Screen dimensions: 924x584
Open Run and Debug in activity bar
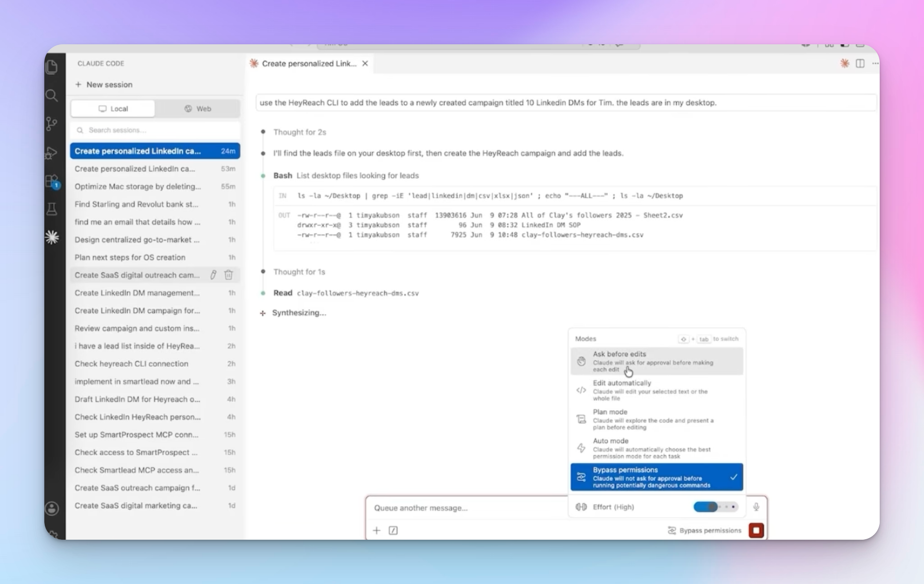click(x=52, y=153)
